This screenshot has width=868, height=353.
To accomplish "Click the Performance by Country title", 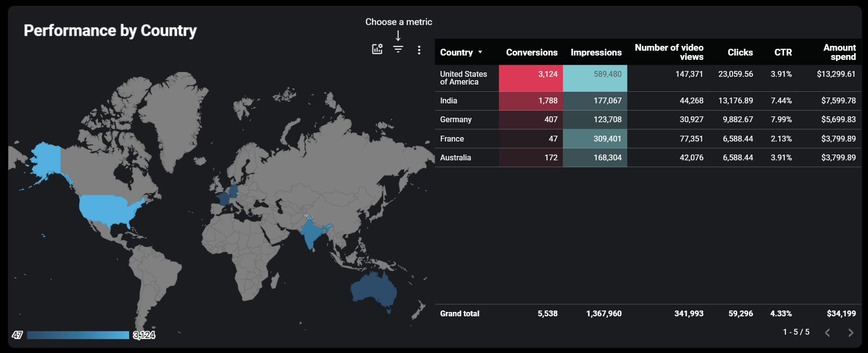I will (x=110, y=30).
